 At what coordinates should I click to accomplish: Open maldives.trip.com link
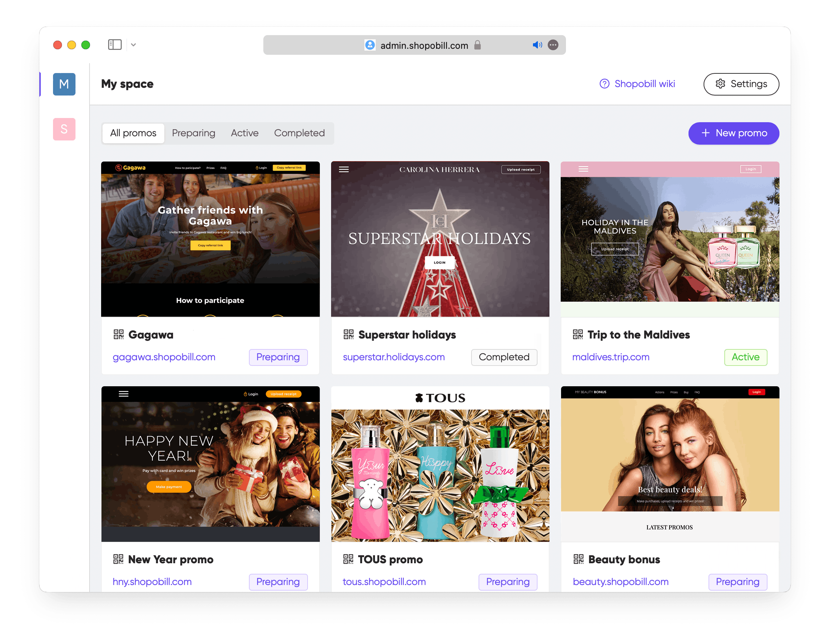point(611,357)
